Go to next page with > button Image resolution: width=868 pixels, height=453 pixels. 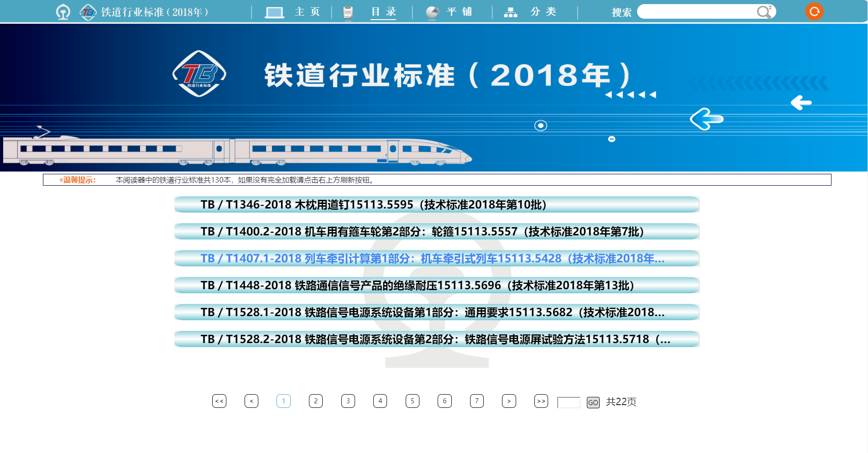pyautogui.click(x=509, y=401)
